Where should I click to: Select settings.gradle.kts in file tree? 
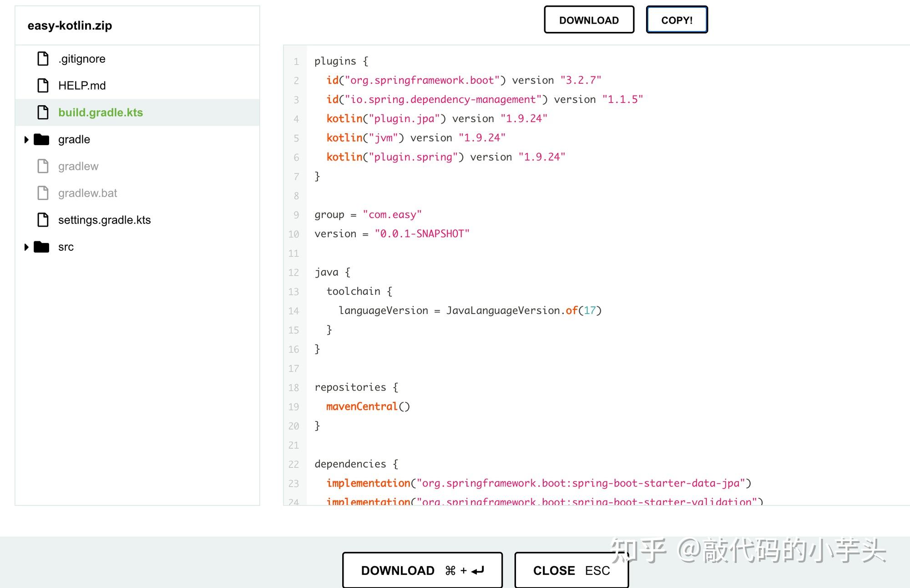click(x=104, y=220)
